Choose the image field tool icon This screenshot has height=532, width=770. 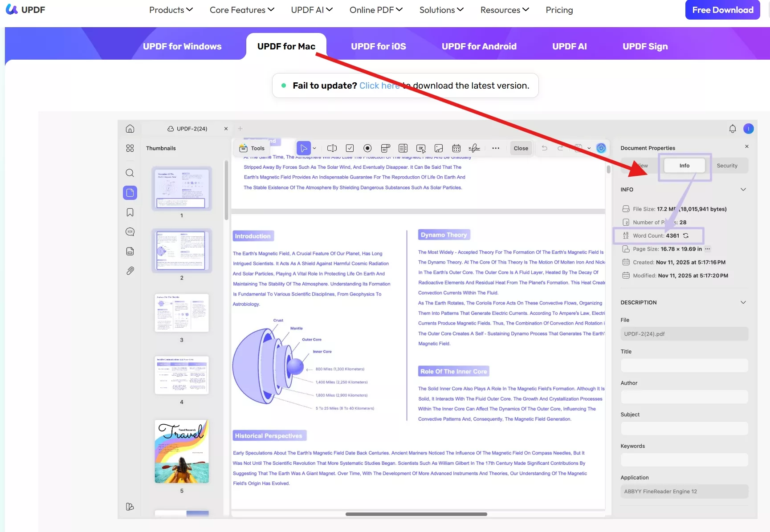point(439,148)
